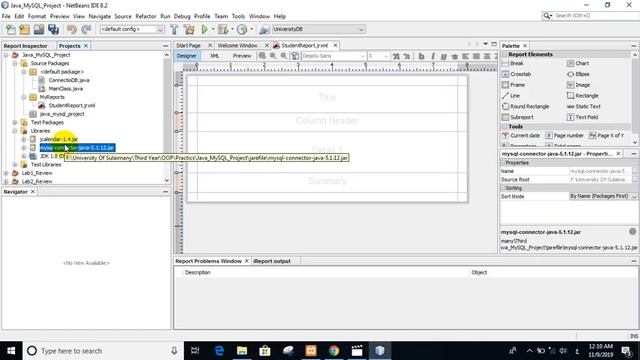Click the Open Project toolbar icon
Screen dimensions: 640x360
click(39, 29)
